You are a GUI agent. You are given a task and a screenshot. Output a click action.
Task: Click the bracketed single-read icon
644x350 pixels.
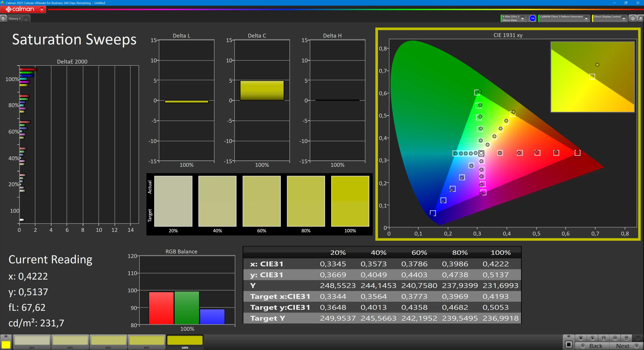pyautogui.click(x=603, y=338)
